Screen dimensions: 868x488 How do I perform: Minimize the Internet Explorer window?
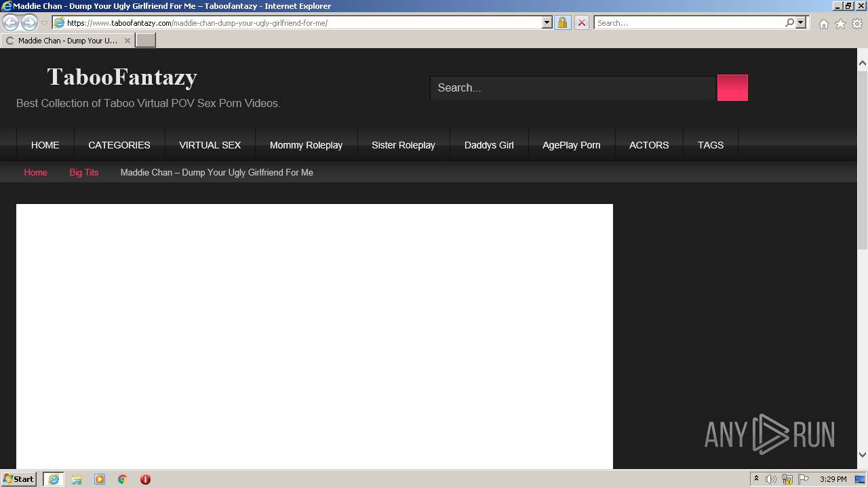(x=837, y=6)
